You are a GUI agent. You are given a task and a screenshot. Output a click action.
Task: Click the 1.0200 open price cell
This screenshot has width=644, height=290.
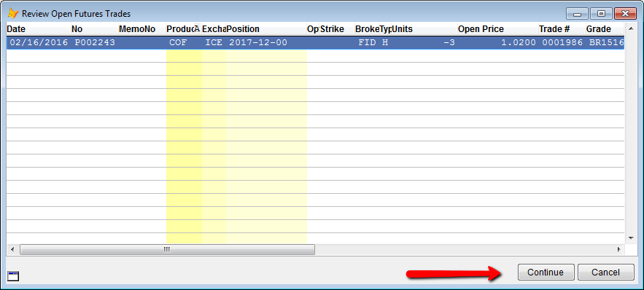pyautogui.click(x=497, y=43)
